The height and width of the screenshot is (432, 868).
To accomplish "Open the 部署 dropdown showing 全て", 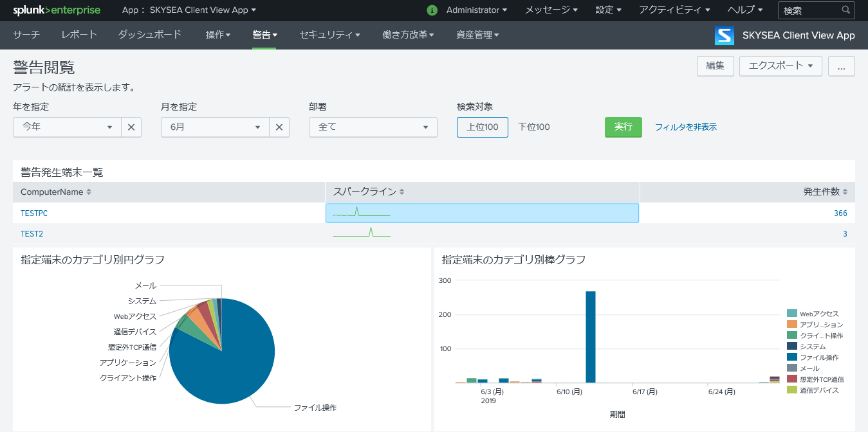I will point(373,127).
